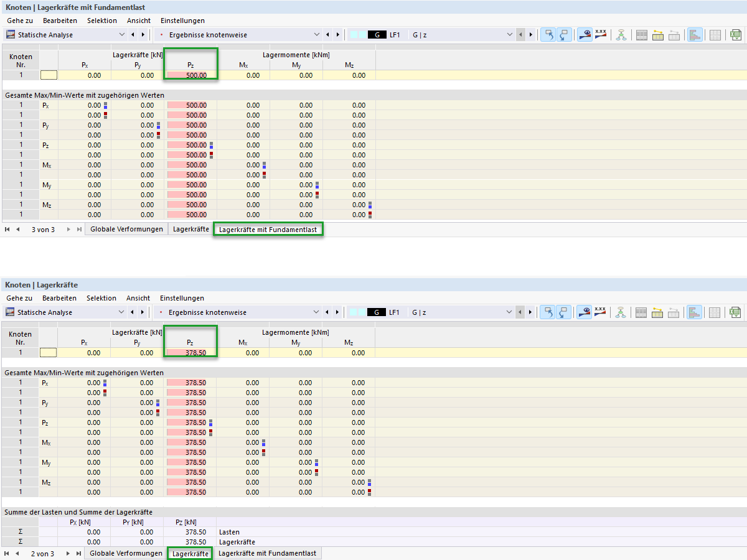Click pink 500.00 Pz cell in Knoten 1 row
Viewport: 747px width, 560px height.
190,75
